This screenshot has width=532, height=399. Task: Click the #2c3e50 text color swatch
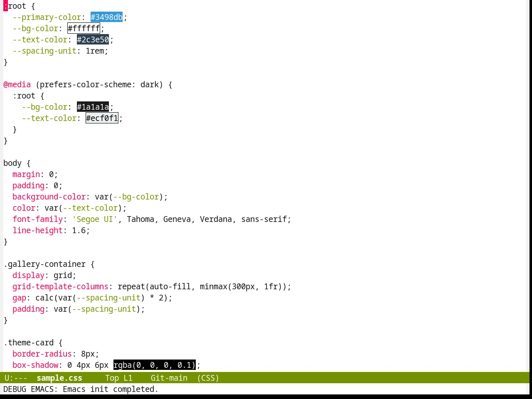click(x=93, y=39)
